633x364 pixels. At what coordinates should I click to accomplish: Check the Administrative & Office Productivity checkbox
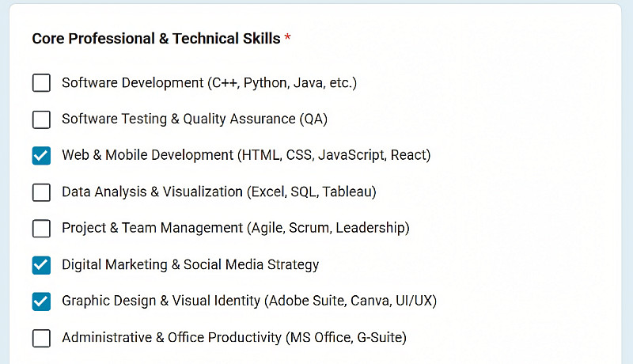[x=41, y=338]
